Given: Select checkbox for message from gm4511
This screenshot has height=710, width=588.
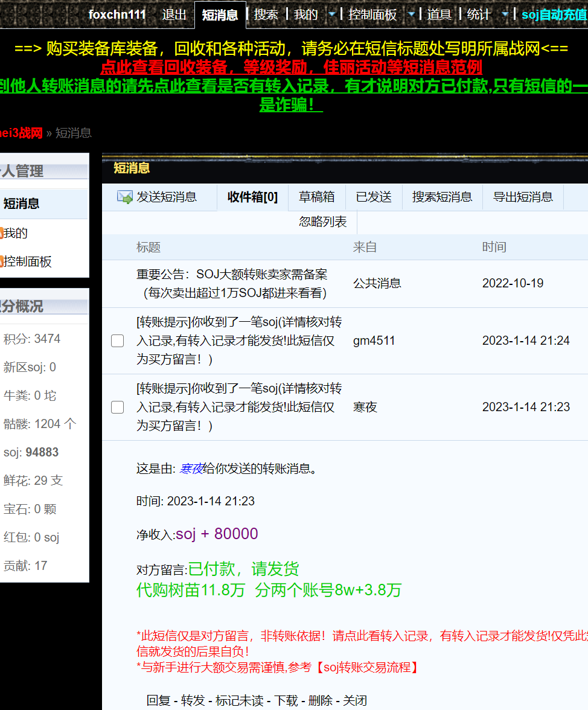Looking at the screenshot, I should coord(118,341).
